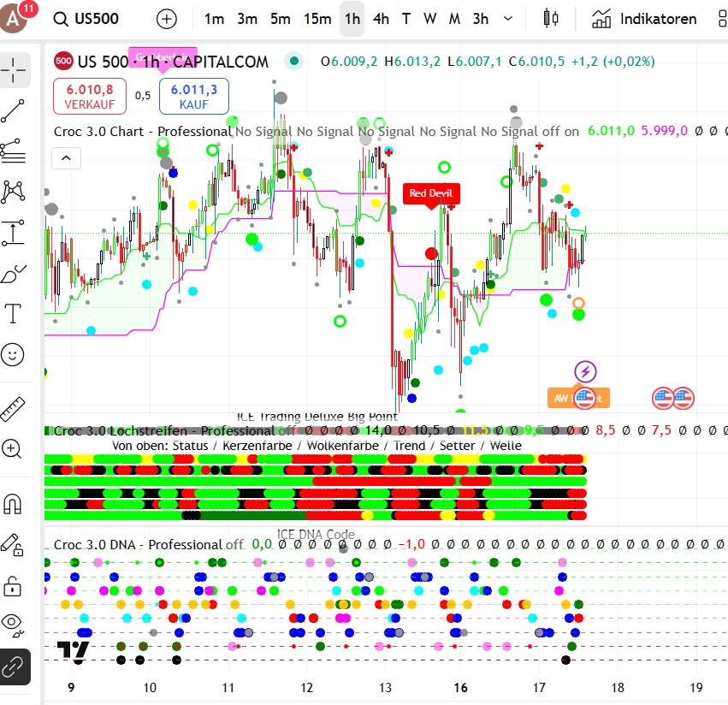Expand the timeframe list chevron
The width and height of the screenshot is (728, 705).
coord(509,19)
